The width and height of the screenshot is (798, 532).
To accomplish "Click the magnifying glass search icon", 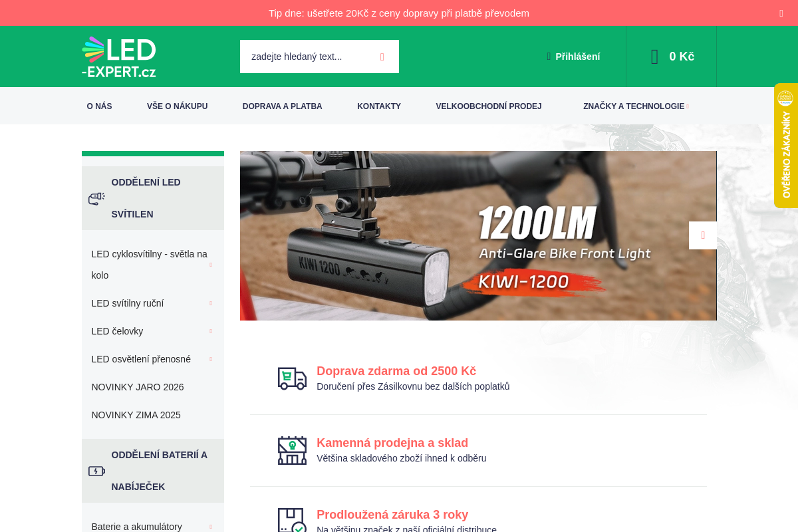I will [382, 57].
